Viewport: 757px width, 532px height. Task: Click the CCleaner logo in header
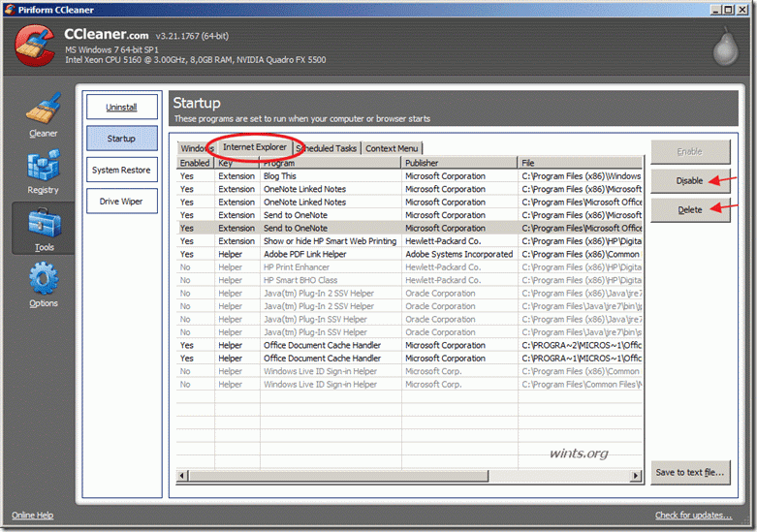point(34,46)
